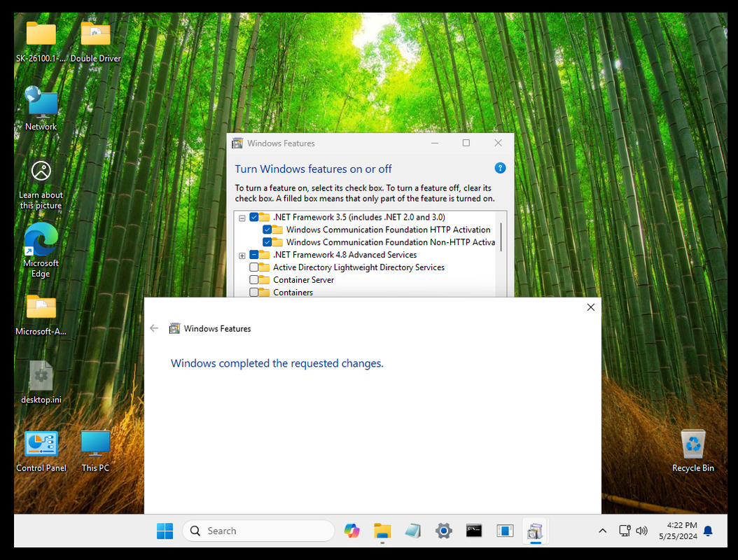The width and height of the screenshot is (738, 560).
Task: Open the blue window taskbar app
Action: [505, 531]
